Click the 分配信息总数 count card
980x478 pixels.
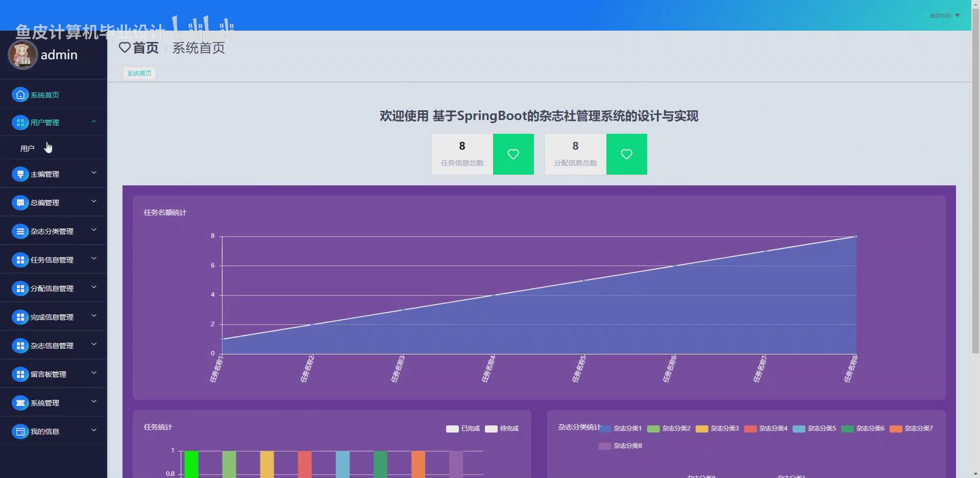pyautogui.click(x=596, y=154)
